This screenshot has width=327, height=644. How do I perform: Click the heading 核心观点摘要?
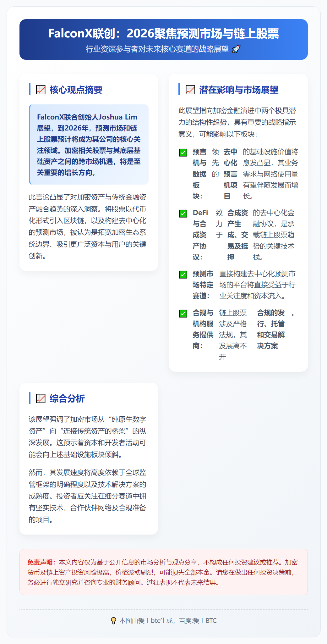[x=76, y=90]
